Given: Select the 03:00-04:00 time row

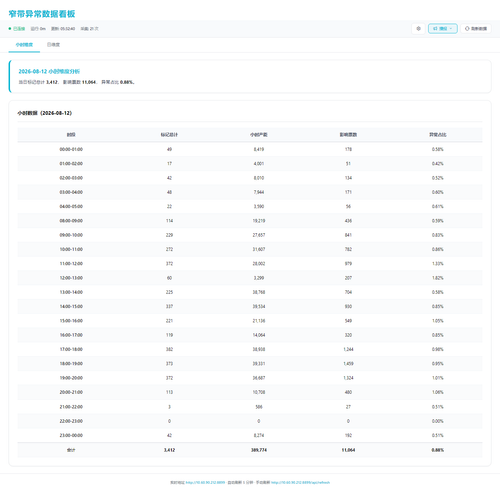Looking at the screenshot, I should (x=250, y=192).
